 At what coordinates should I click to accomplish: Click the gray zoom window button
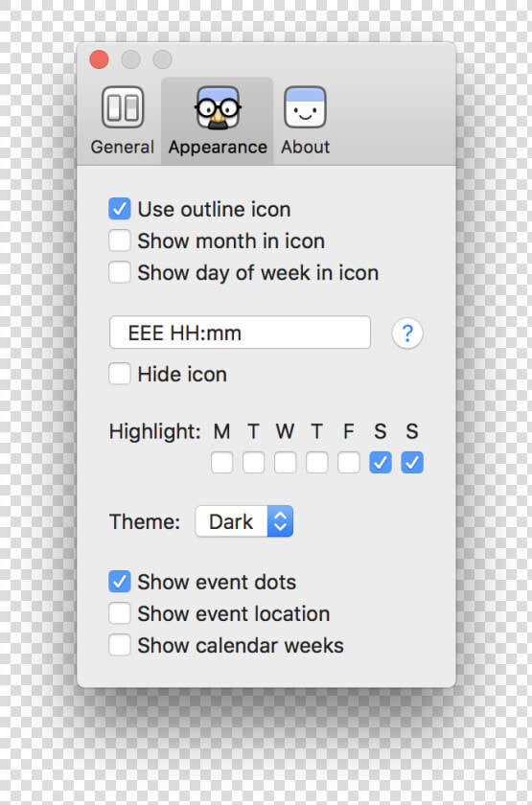coord(163,59)
